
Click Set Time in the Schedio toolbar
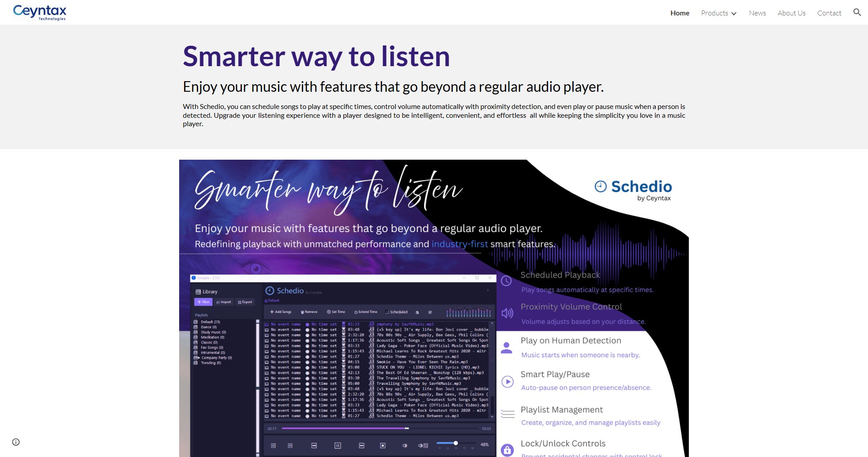336,312
